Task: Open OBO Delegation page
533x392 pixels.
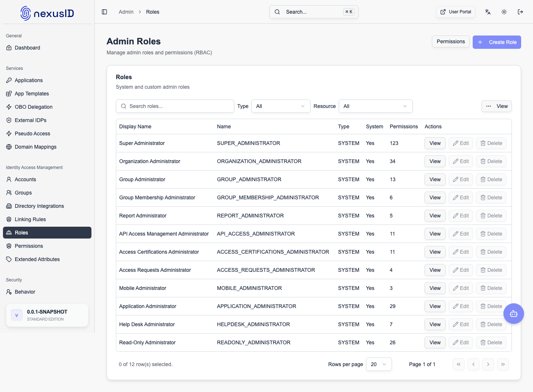Action: tap(47, 107)
